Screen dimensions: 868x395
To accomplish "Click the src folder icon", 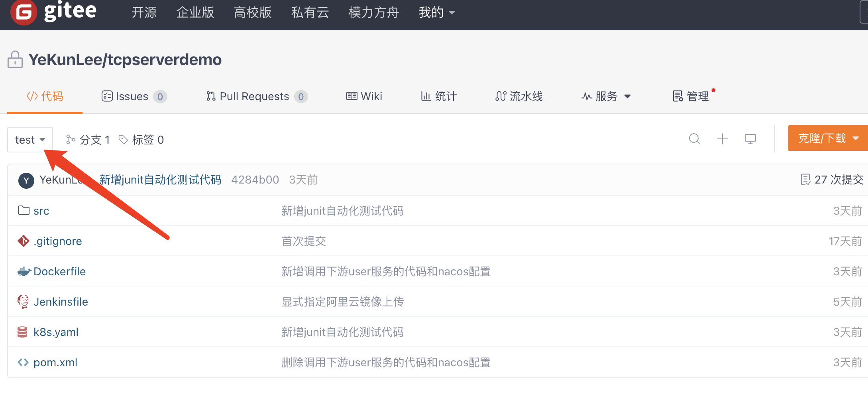I will point(24,210).
